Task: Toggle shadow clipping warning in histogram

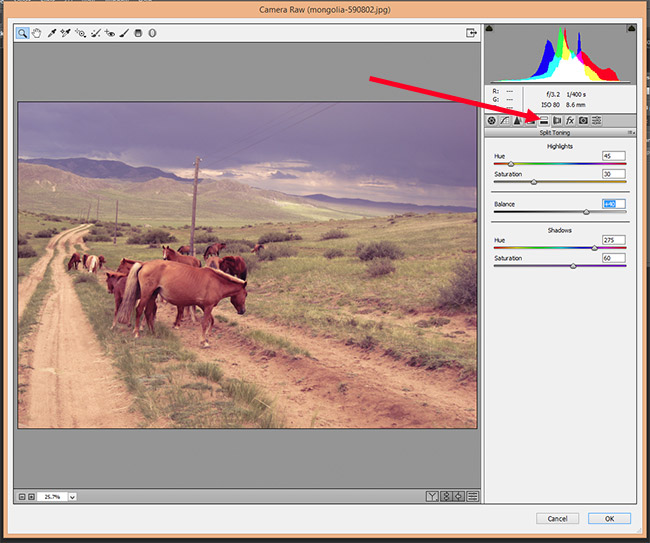Action: tap(490, 28)
